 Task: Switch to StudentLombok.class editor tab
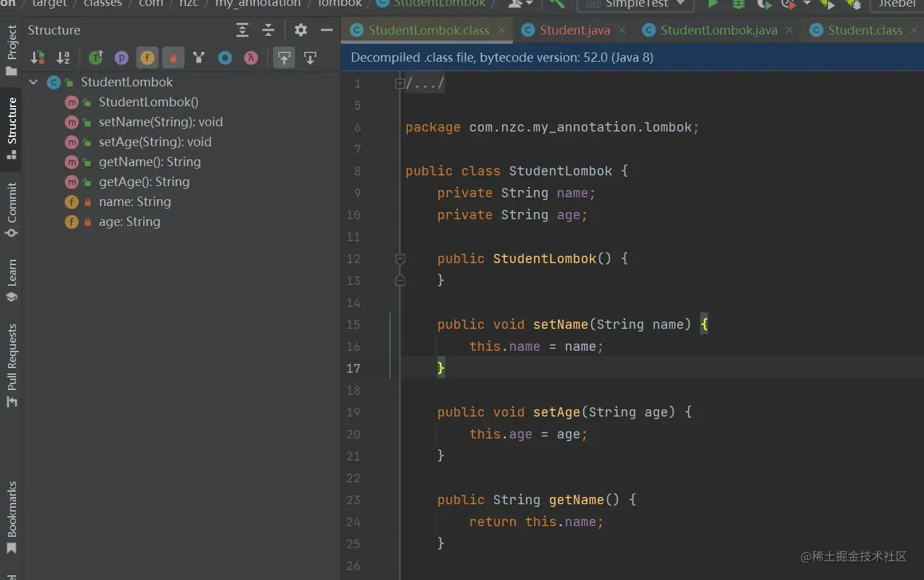(x=428, y=30)
